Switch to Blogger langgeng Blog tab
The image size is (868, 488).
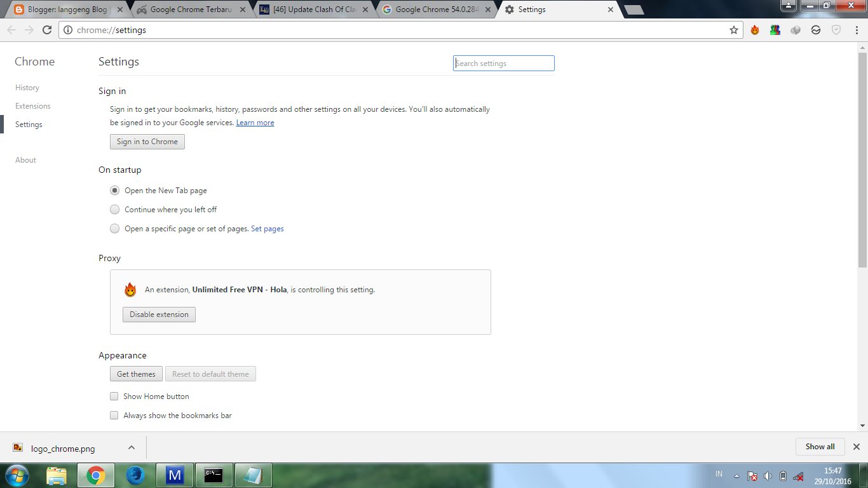[64, 10]
